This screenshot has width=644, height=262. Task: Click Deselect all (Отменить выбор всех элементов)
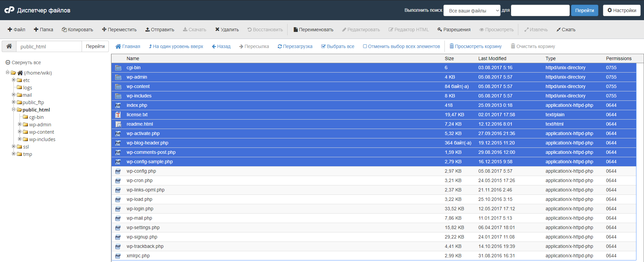pos(401,46)
